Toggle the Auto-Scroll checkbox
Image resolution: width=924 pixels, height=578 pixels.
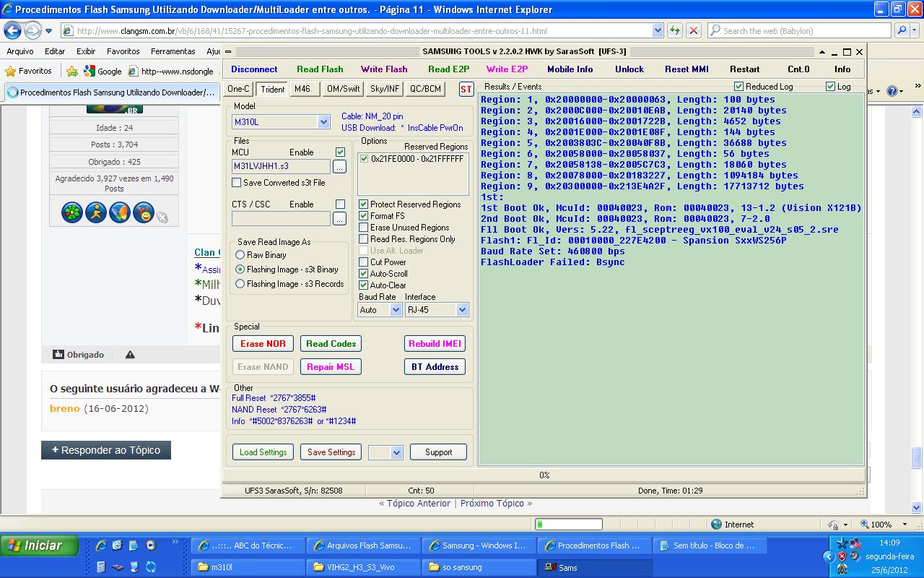364,274
